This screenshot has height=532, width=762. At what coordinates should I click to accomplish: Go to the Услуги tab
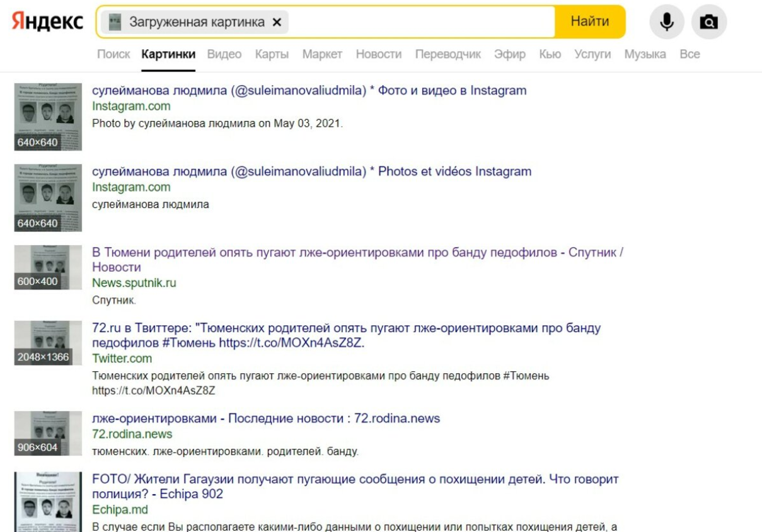pyautogui.click(x=592, y=54)
